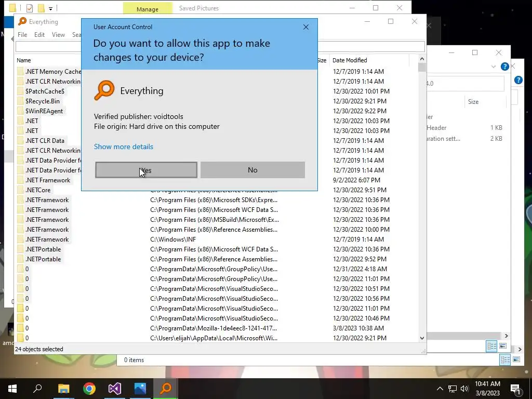Click the folder icon next to .NETCore

click(20, 190)
